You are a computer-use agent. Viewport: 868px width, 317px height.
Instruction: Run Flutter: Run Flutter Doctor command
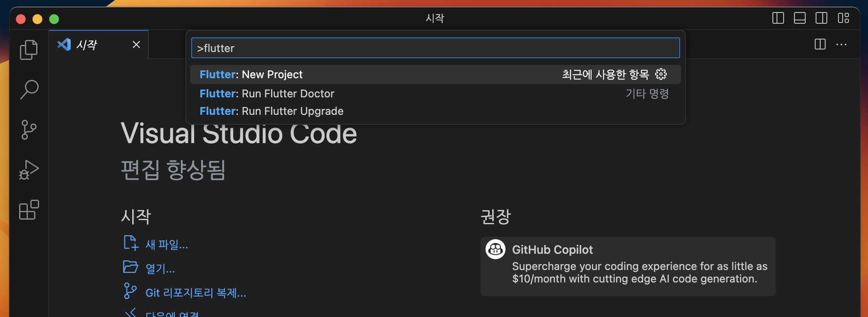(x=435, y=94)
